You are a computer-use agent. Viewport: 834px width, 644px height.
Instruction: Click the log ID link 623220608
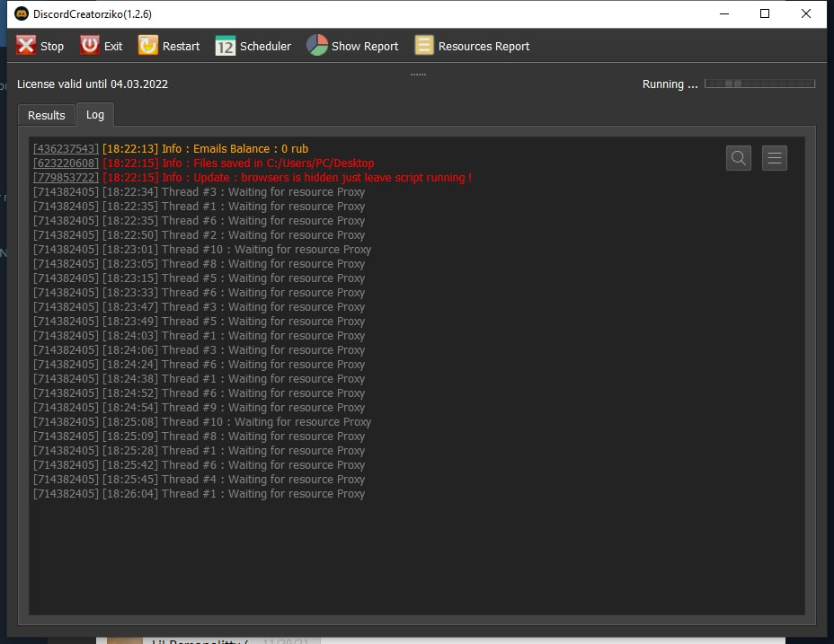(66, 163)
